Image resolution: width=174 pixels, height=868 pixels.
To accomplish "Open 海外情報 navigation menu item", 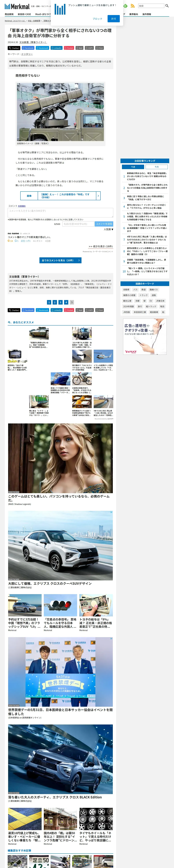I will point(147,14).
